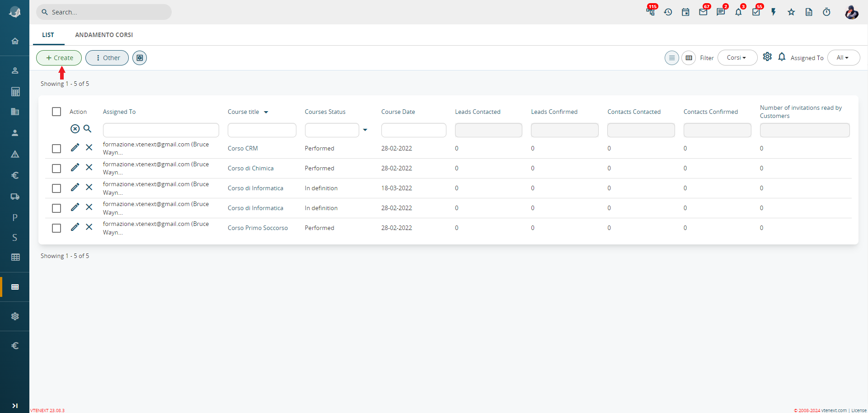The width and height of the screenshot is (868, 413).
Task: Clear search filters with circled X icon
Action: (75, 129)
